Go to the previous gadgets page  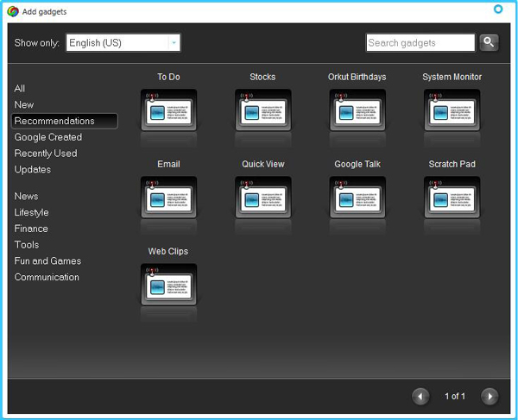tap(420, 396)
